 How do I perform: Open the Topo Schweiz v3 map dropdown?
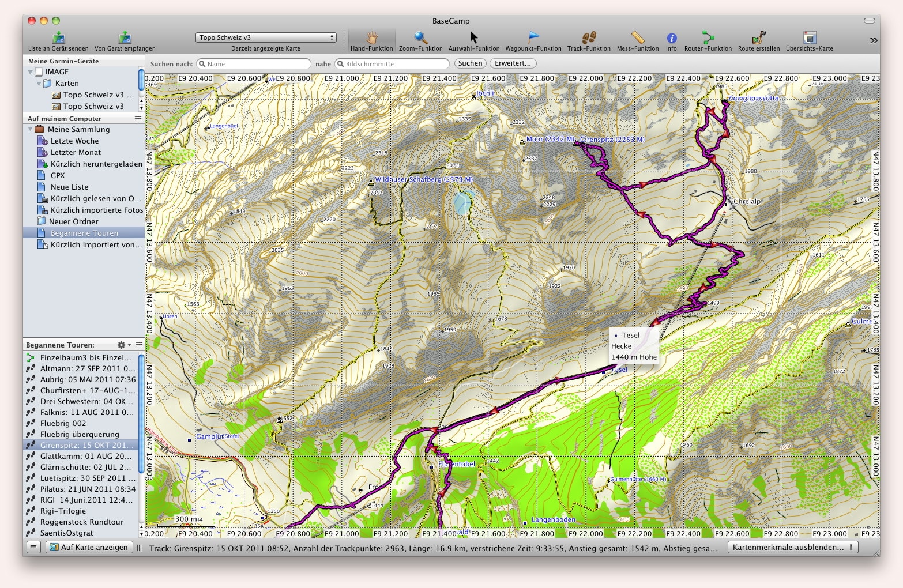(x=266, y=37)
